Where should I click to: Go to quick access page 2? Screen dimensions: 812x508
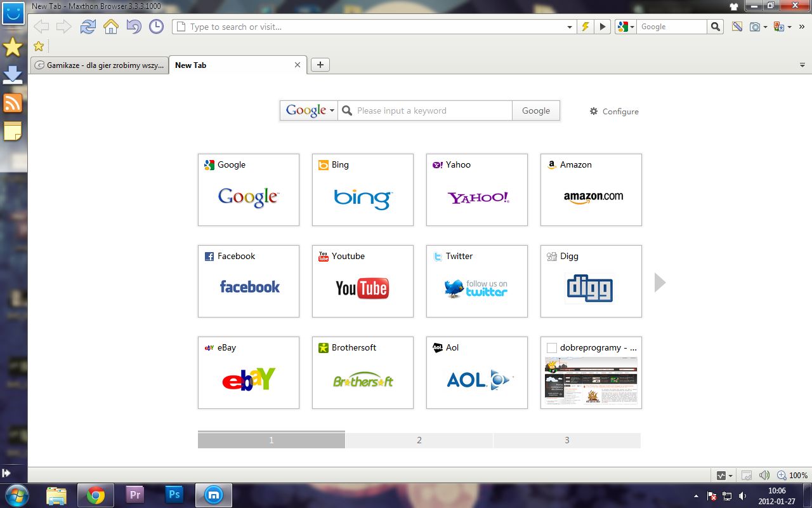pos(419,440)
